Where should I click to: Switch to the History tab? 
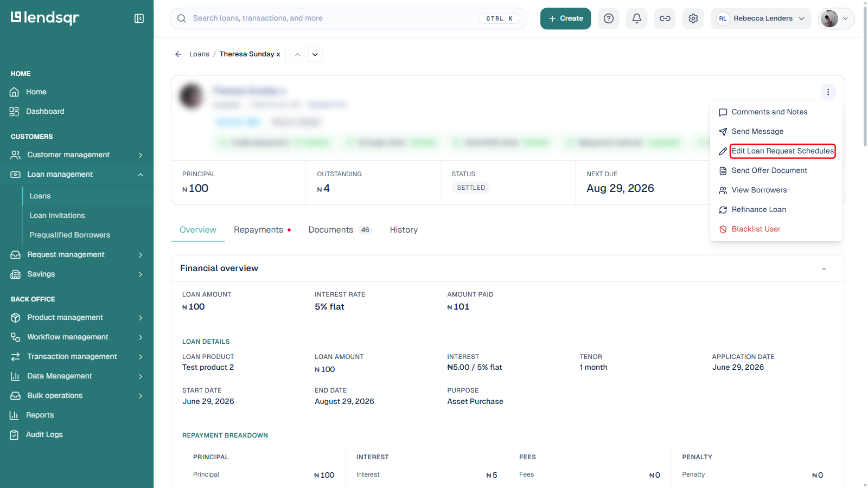pyautogui.click(x=404, y=230)
